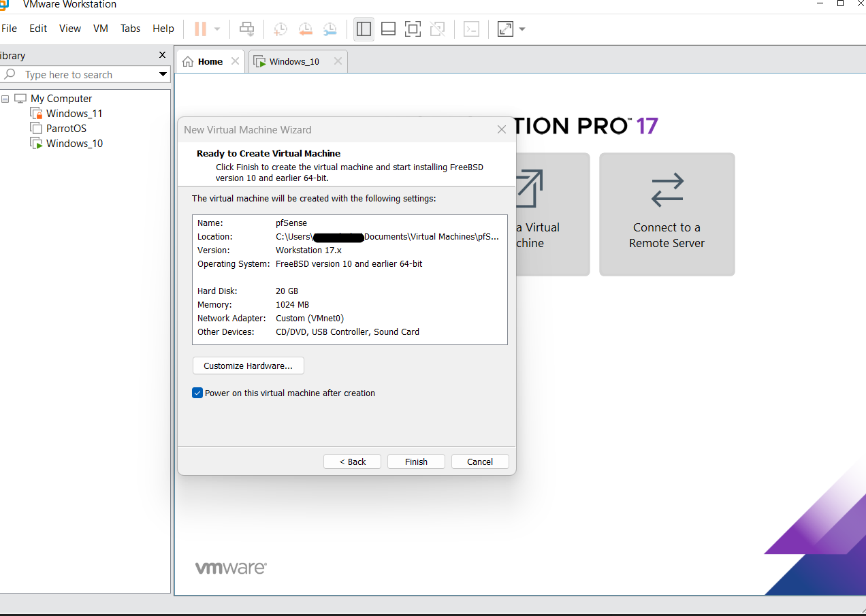Open the Tabs menu
Image resolution: width=866 pixels, height=616 pixels.
(x=130, y=29)
